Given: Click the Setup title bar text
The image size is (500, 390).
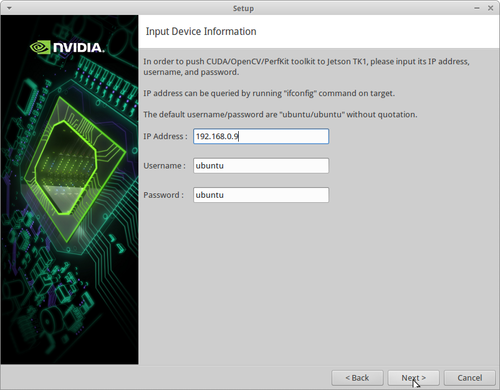Looking at the screenshot, I should 243,8.
